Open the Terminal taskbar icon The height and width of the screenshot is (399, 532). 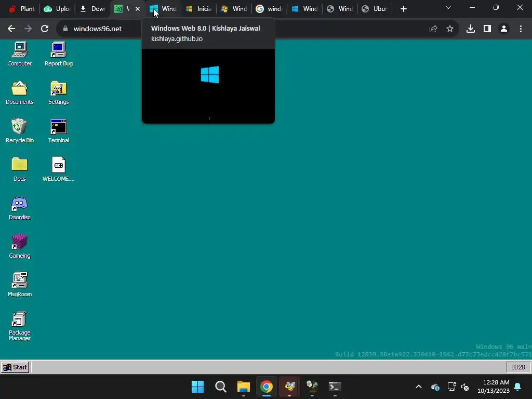(x=335, y=387)
